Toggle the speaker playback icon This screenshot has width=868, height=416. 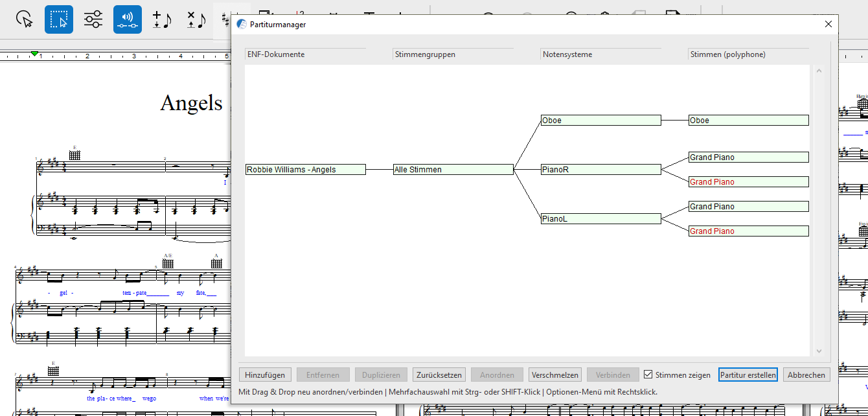(x=128, y=19)
